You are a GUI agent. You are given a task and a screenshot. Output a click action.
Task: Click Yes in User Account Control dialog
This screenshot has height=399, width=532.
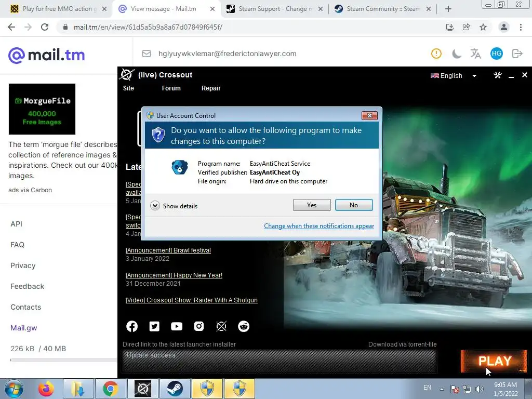(312, 205)
